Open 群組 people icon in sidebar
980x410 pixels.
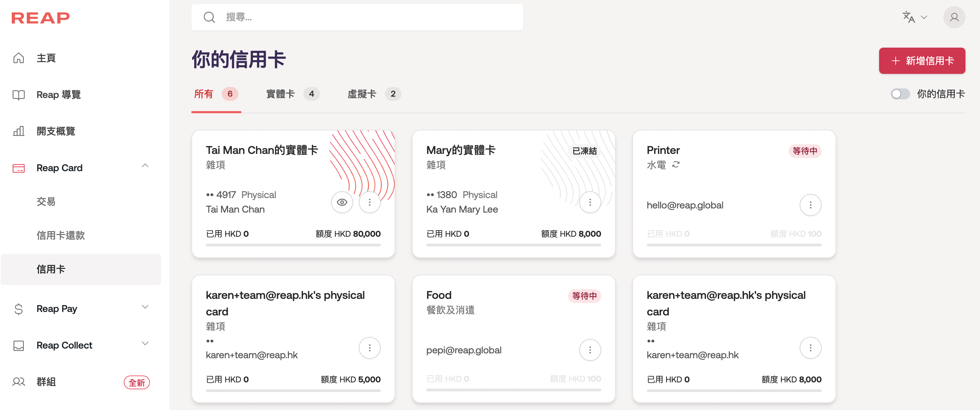19,381
